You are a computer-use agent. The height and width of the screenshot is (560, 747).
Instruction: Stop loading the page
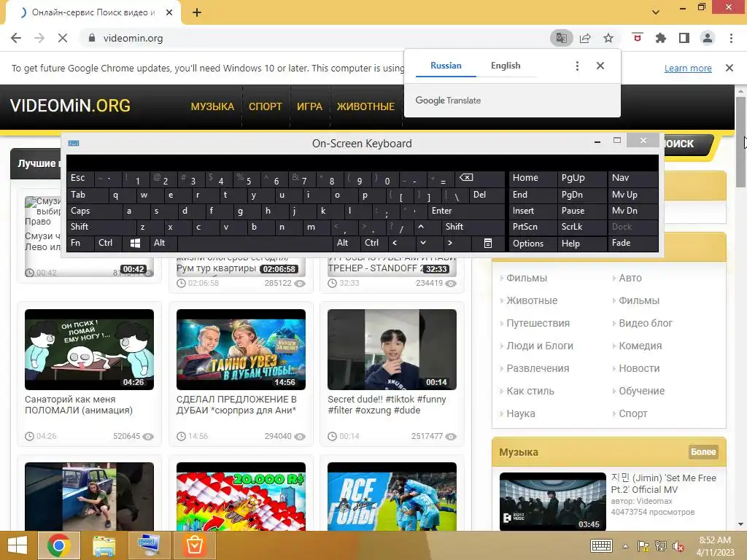point(63,38)
